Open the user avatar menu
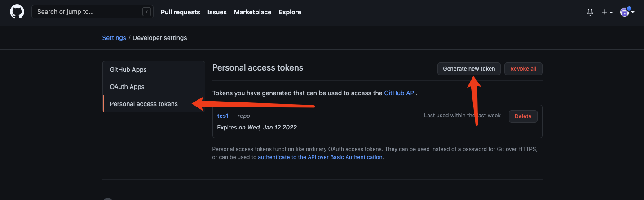The width and height of the screenshot is (644, 200). 627,12
